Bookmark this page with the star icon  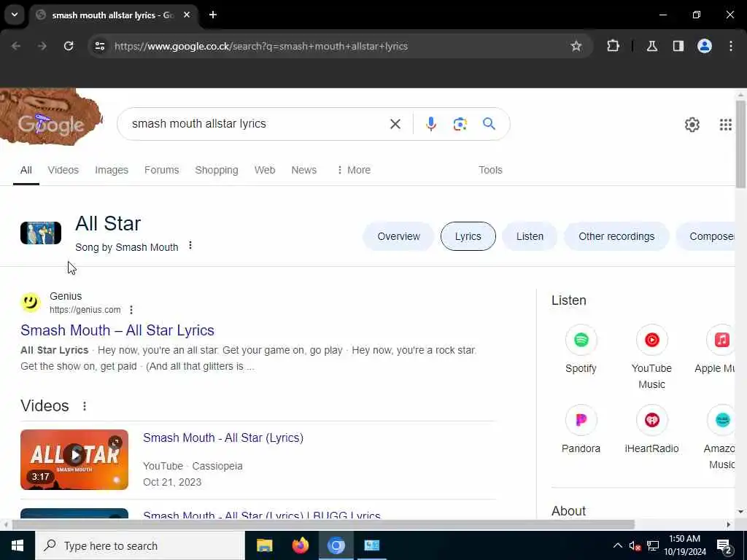coord(576,46)
